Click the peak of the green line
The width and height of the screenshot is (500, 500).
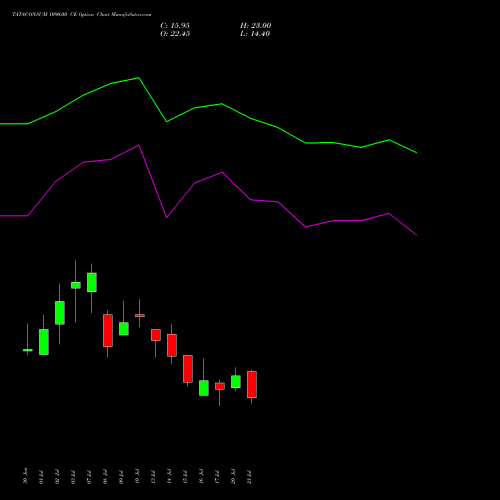[x=139, y=78]
